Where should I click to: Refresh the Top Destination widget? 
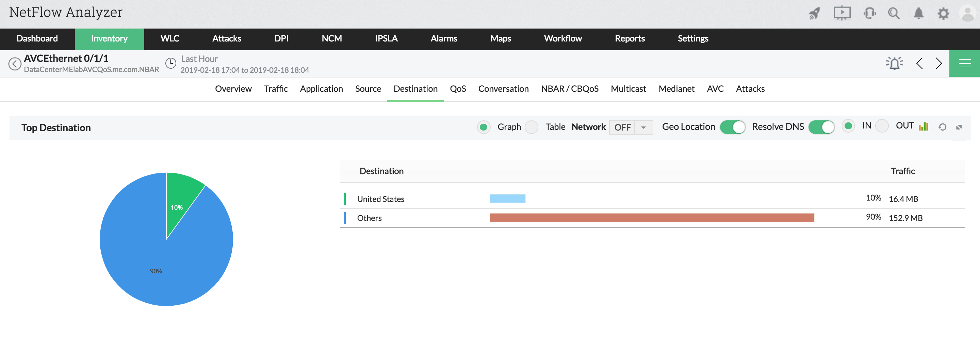pyautogui.click(x=942, y=127)
